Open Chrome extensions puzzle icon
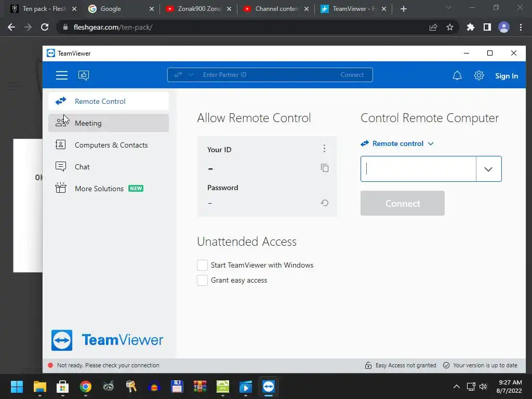The height and width of the screenshot is (399, 532). pos(470,27)
